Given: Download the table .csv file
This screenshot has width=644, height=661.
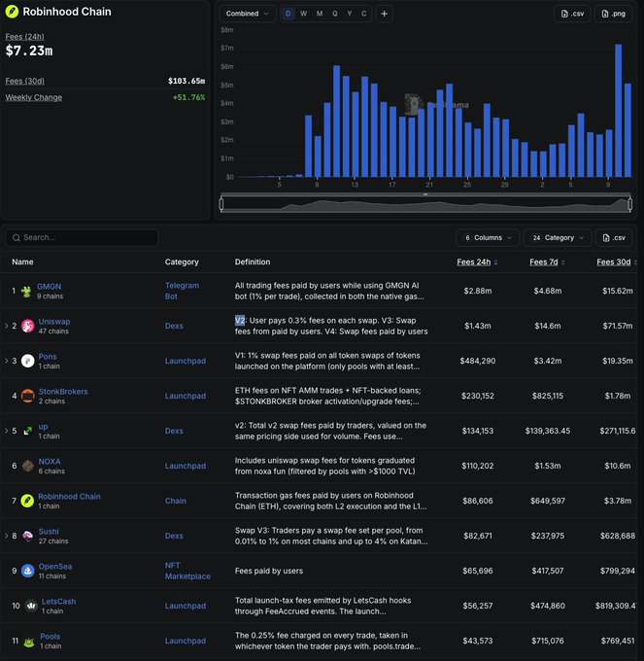Looking at the screenshot, I should pyautogui.click(x=614, y=238).
